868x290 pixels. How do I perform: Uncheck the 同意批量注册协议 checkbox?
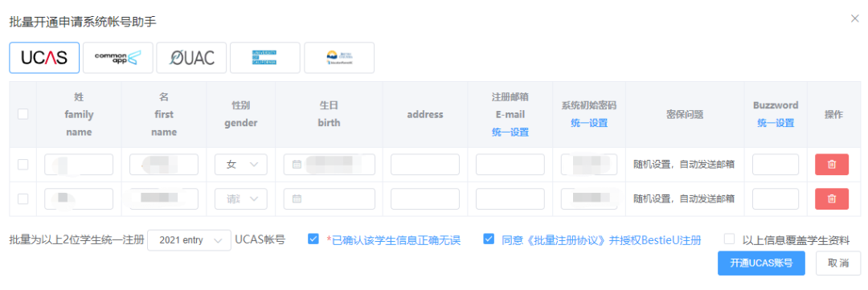489,239
